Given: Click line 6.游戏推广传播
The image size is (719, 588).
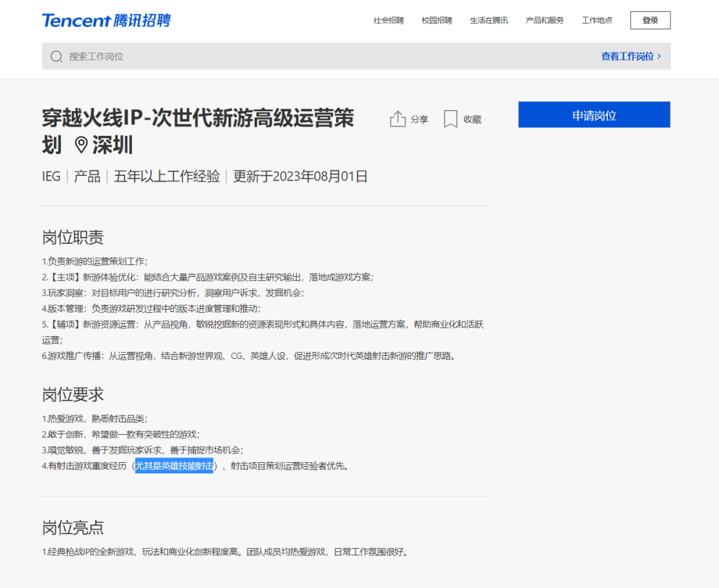Looking at the screenshot, I should point(251,356).
